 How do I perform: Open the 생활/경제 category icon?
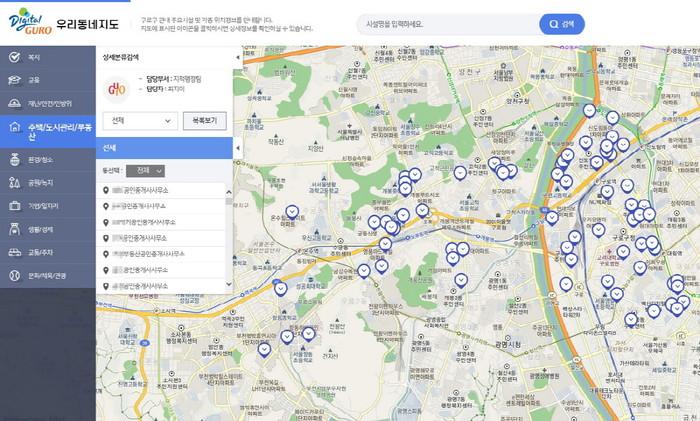pyautogui.click(x=15, y=229)
